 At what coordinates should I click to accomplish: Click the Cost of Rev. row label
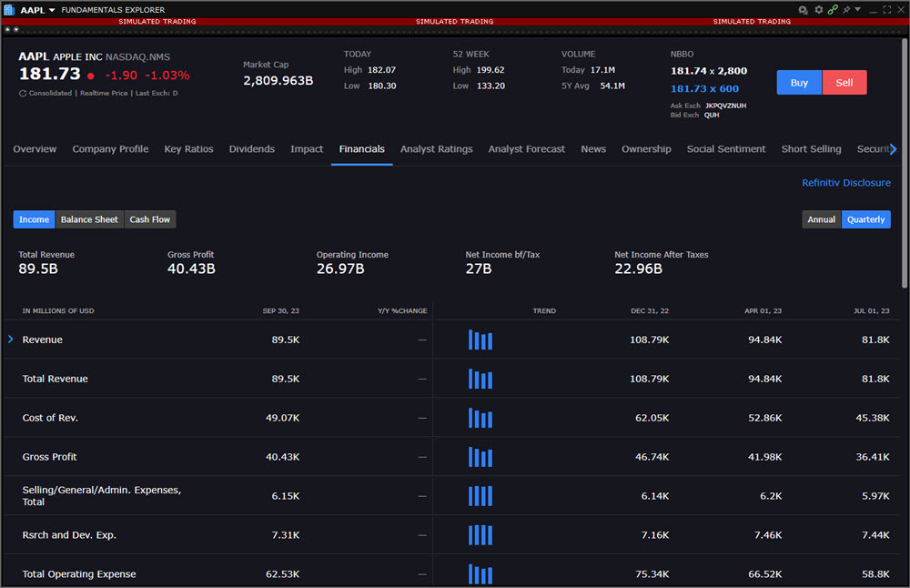pyautogui.click(x=50, y=418)
